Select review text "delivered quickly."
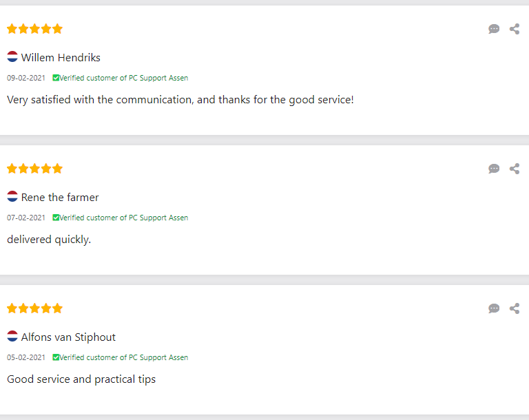Screen dimensions: 529x420 [49, 240]
